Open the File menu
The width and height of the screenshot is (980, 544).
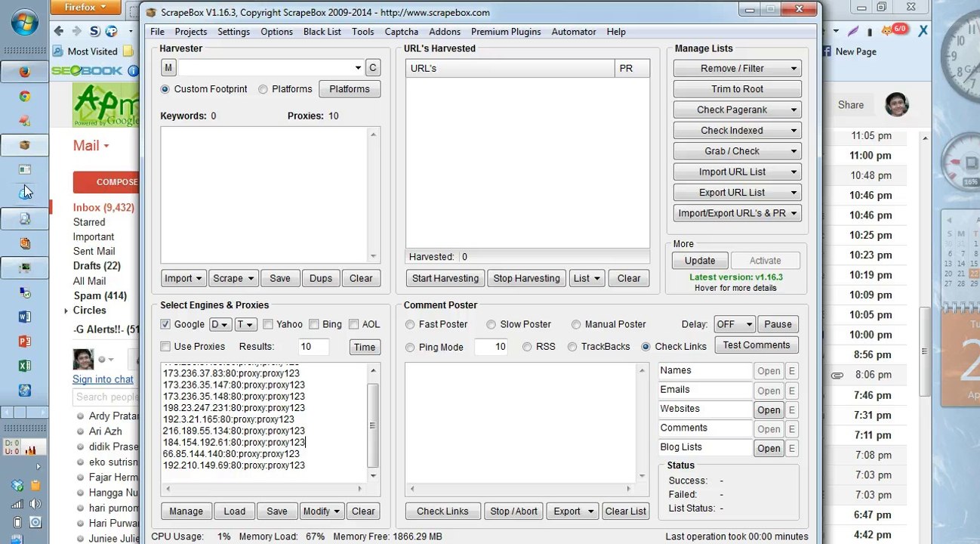point(157,32)
